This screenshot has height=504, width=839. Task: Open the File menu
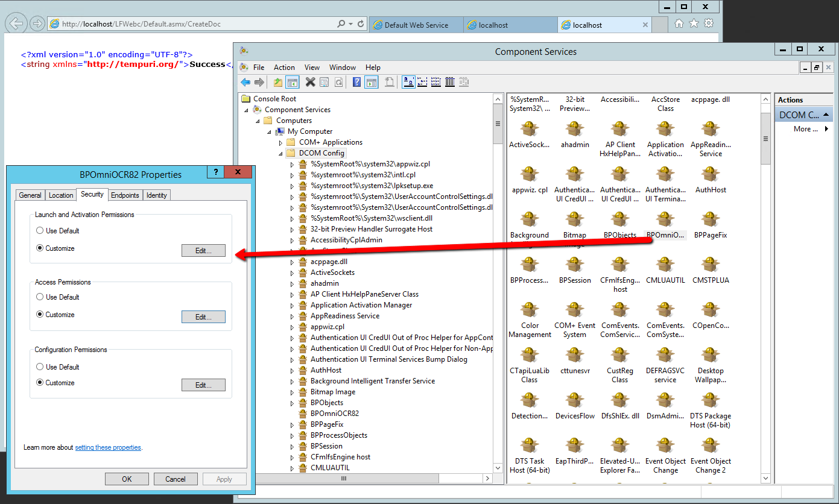click(259, 68)
